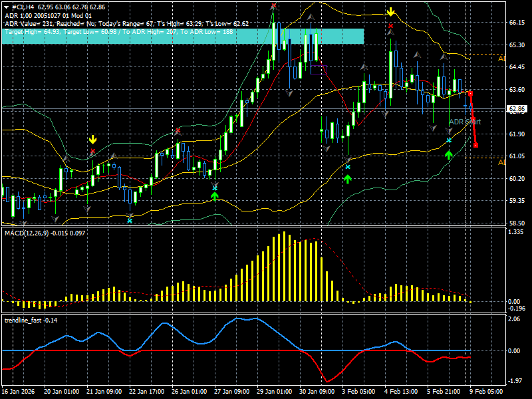Click the "Target High= 64.93" info line

119,32
